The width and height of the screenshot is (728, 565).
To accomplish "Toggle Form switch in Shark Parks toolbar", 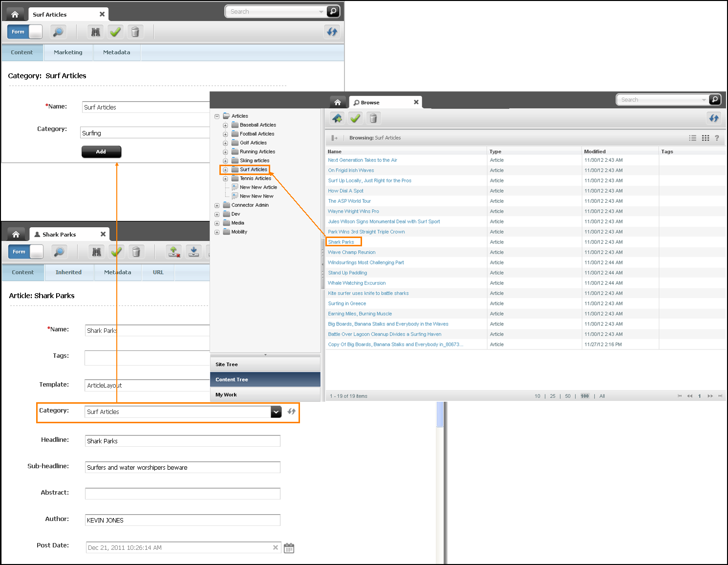I will tap(26, 252).
